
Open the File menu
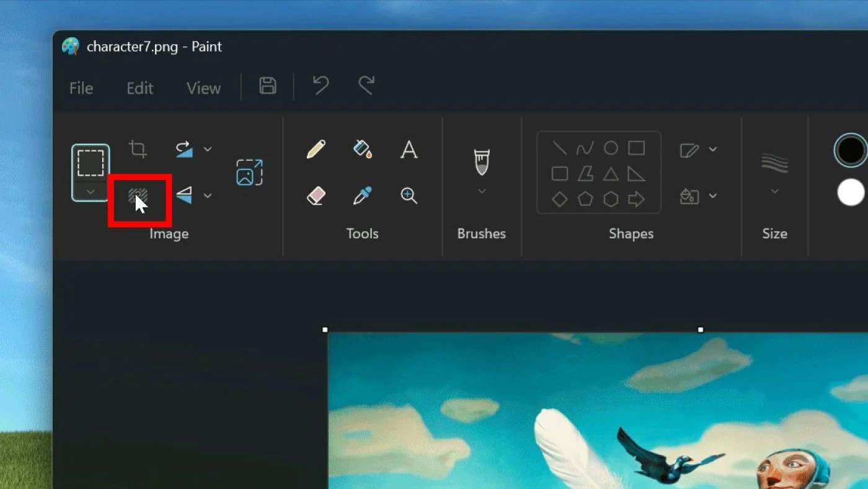(x=81, y=88)
